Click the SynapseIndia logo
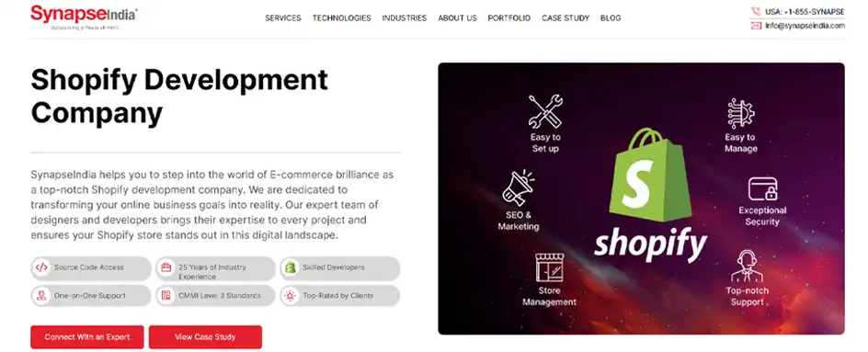The width and height of the screenshot is (868, 352). (x=84, y=17)
